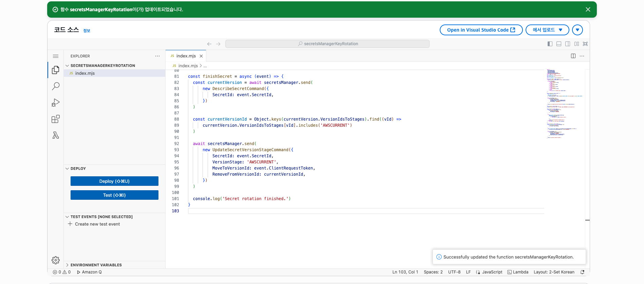Open the AWS Lambda activity bar icon
Image resolution: width=644 pixels, height=284 pixels.
[56, 135]
